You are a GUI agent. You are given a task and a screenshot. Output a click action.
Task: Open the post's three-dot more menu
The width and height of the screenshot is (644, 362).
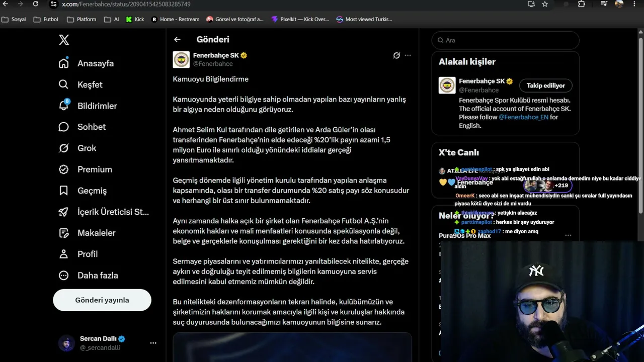pyautogui.click(x=408, y=55)
